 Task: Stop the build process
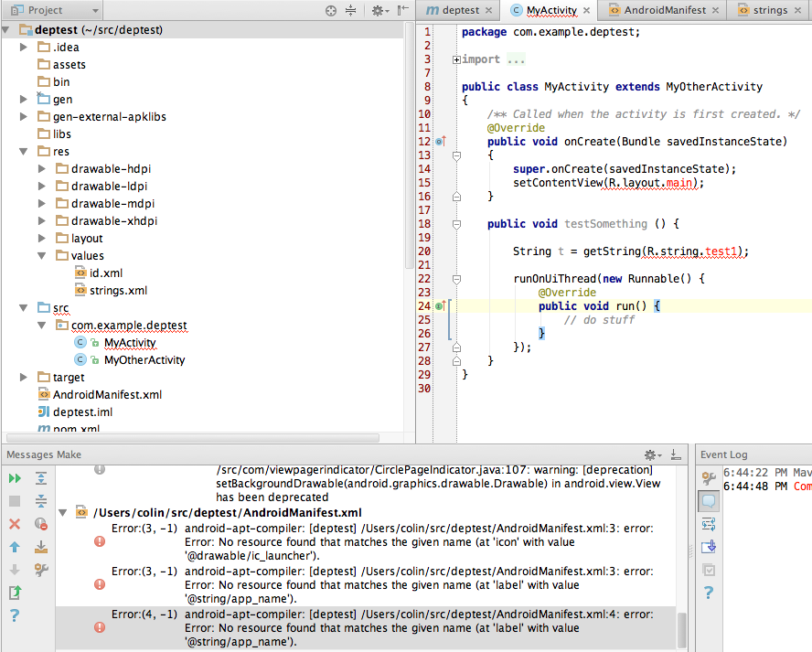pos(15,501)
